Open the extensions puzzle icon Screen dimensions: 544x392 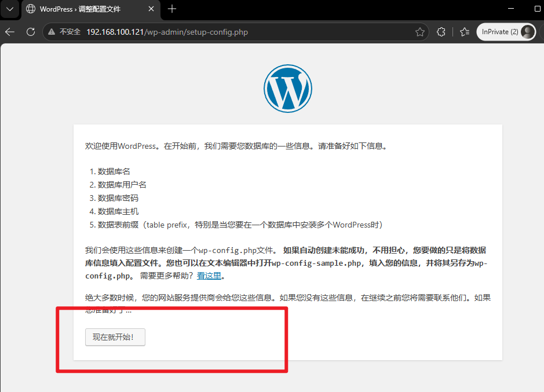coord(441,32)
